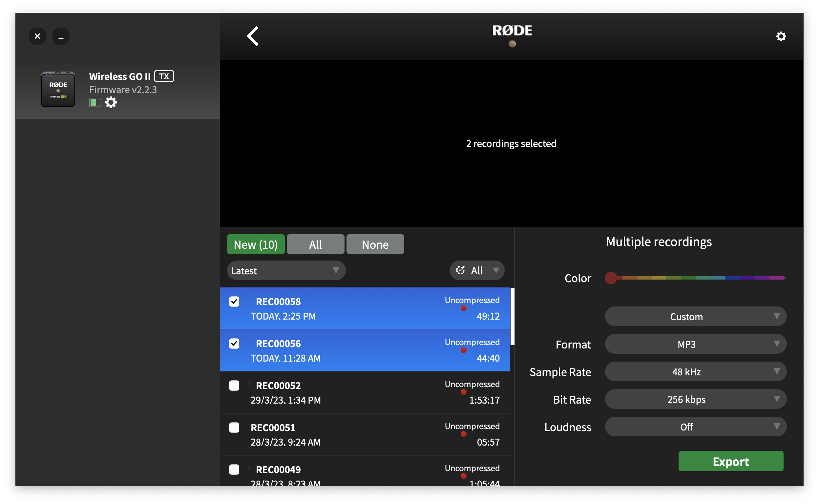Select the All recordings tab
This screenshot has width=819, height=504.
(x=315, y=244)
